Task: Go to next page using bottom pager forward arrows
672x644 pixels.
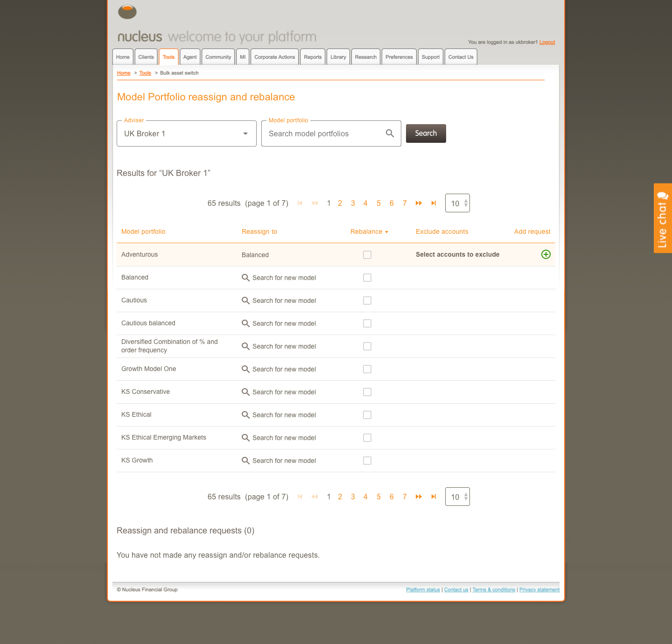Action: [419, 497]
